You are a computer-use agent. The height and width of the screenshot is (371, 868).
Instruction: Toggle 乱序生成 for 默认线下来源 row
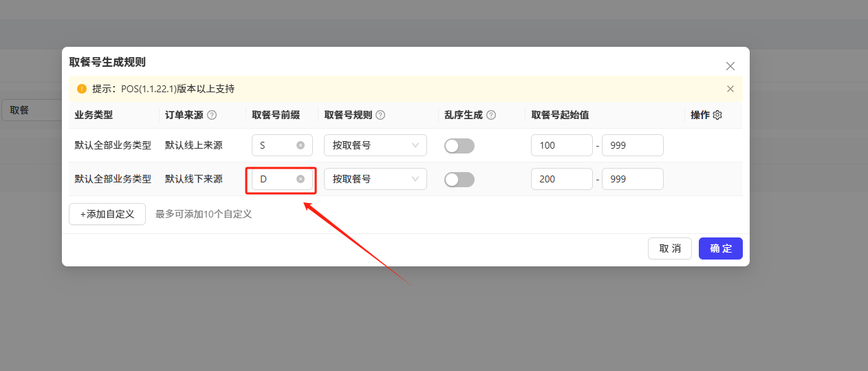[x=459, y=179]
